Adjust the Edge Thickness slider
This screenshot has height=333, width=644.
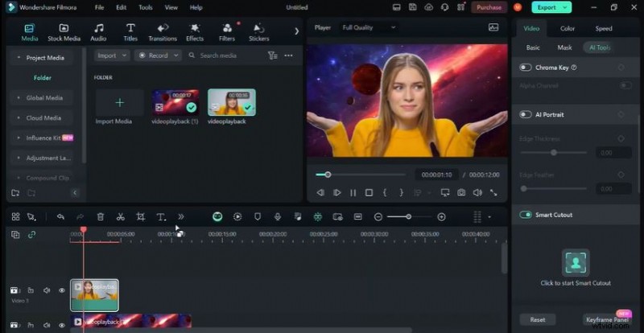click(x=554, y=152)
